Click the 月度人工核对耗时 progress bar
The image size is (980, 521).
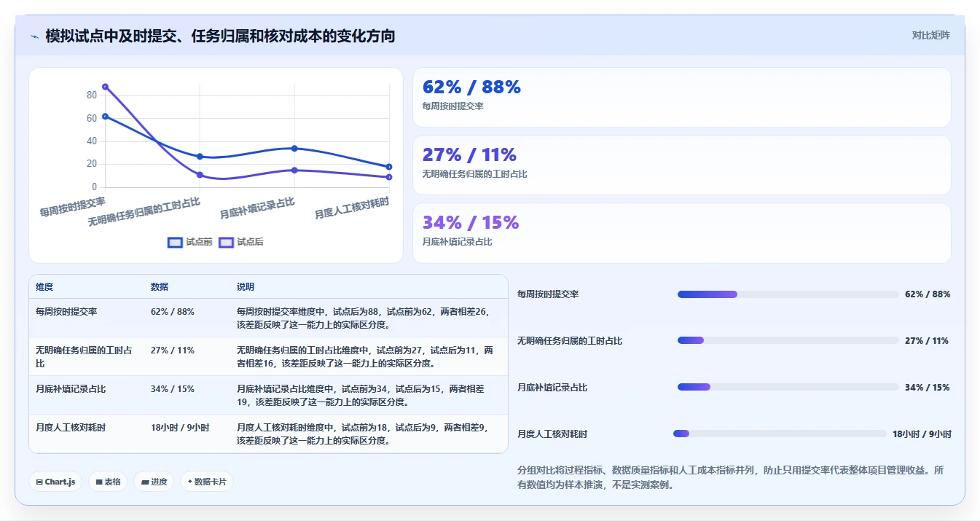780,434
